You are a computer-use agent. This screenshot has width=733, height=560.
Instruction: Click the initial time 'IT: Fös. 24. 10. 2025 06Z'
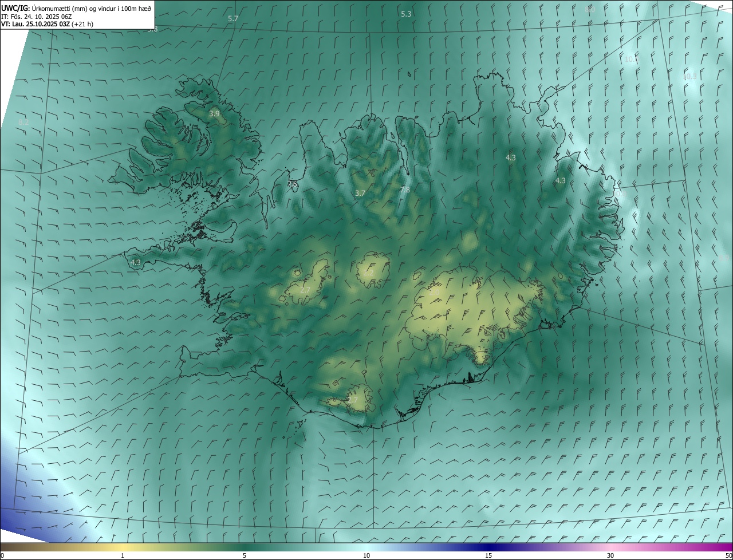click(x=37, y=17)
